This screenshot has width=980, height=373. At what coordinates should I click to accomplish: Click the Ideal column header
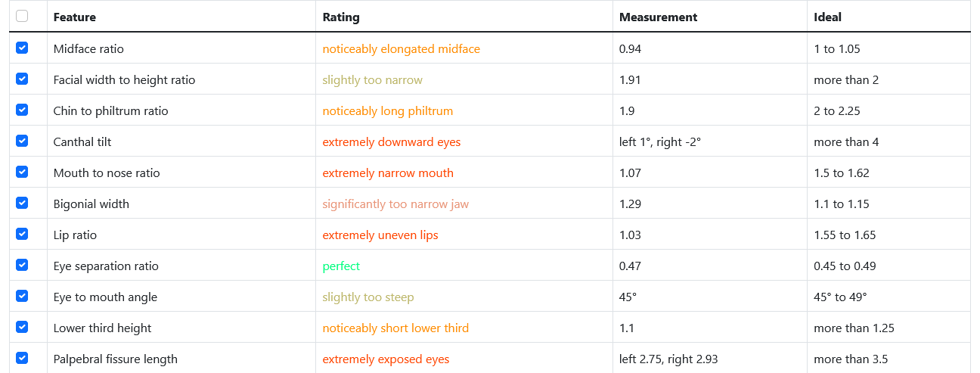pos(827,17)
